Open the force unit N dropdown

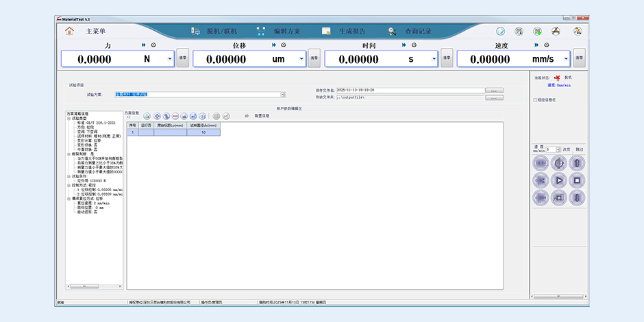point(170,59)
